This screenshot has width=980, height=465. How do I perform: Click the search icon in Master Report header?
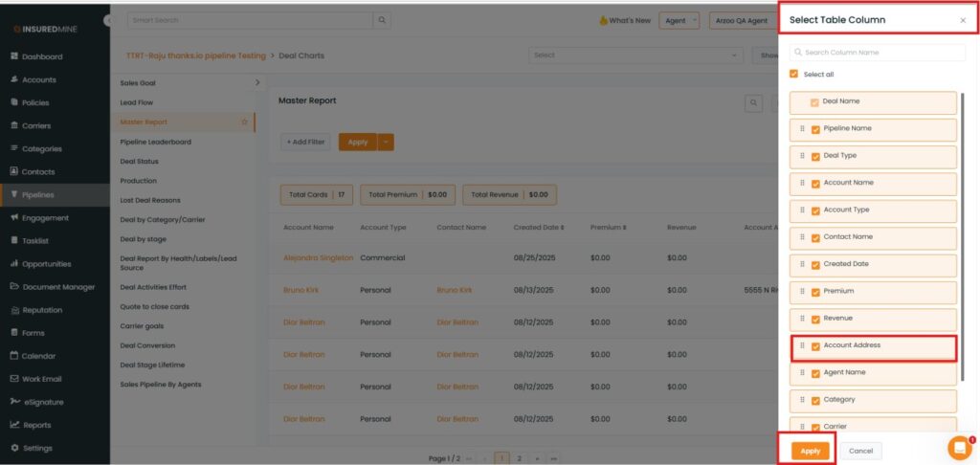[754, 102]
